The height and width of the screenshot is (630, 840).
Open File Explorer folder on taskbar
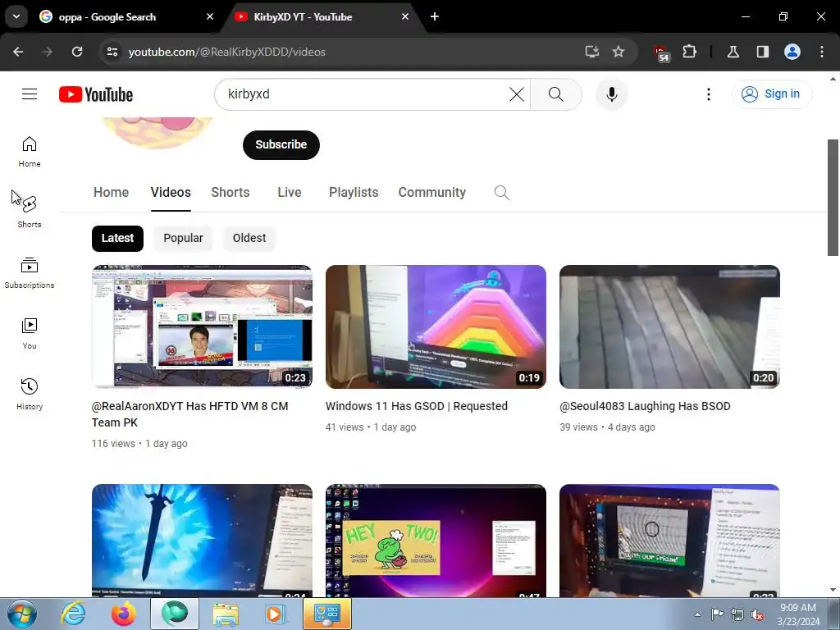pos(226,614)
